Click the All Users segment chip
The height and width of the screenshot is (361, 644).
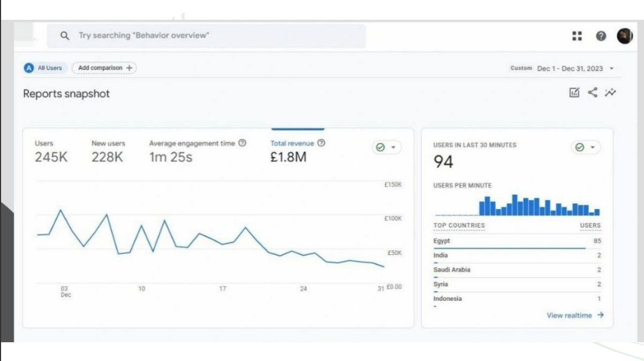pyautogui.click(x=45, y=68)
